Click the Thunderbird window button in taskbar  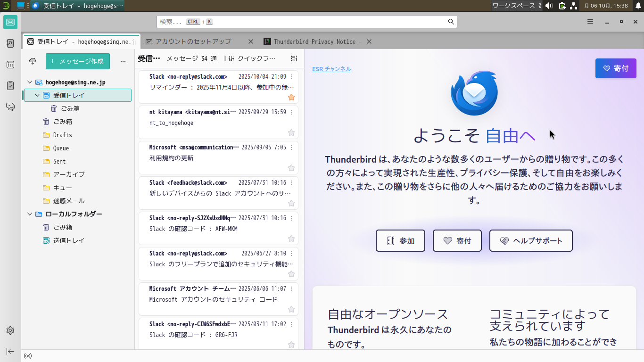point(78,6)
